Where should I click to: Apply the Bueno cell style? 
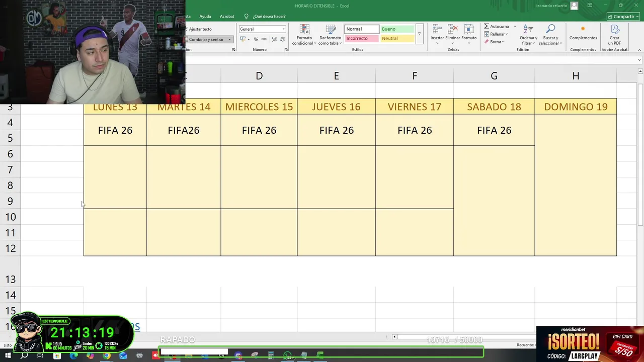(x=397, y=29)
